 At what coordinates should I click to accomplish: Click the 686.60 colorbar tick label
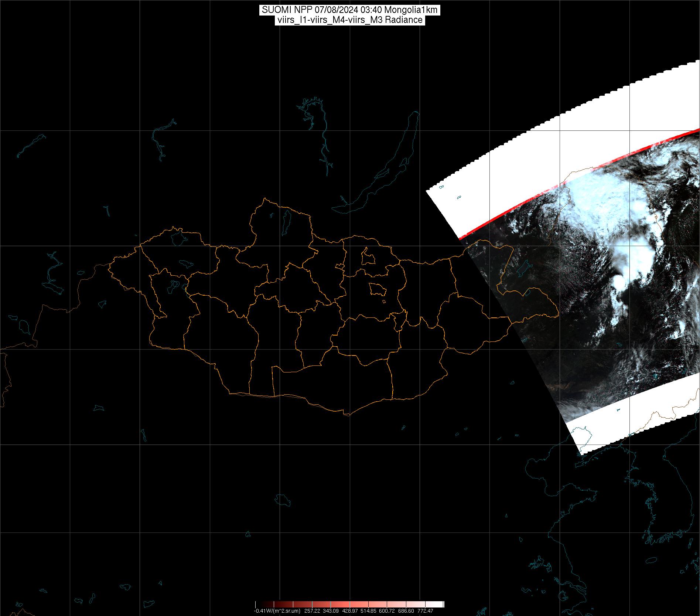coord(406,611)
